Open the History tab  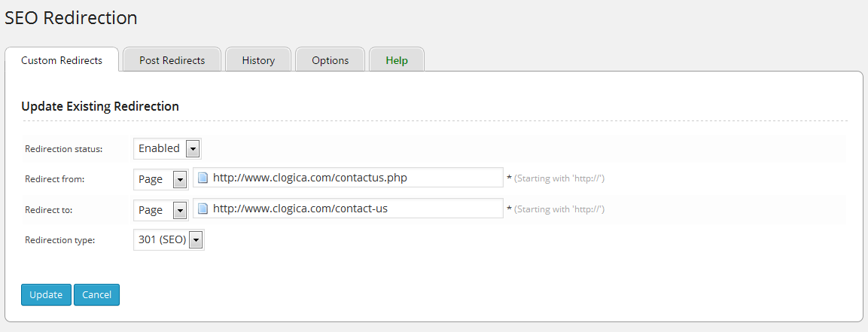(x=258, y=60)
